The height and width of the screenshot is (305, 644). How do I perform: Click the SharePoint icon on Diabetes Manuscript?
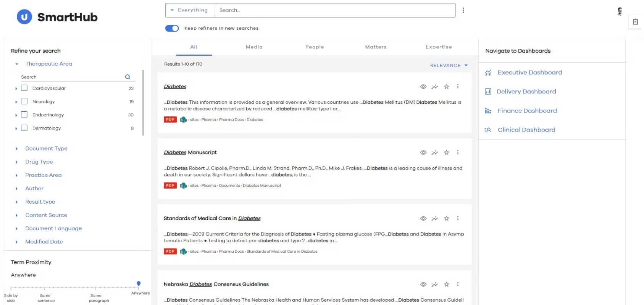[x=183, y=186]
